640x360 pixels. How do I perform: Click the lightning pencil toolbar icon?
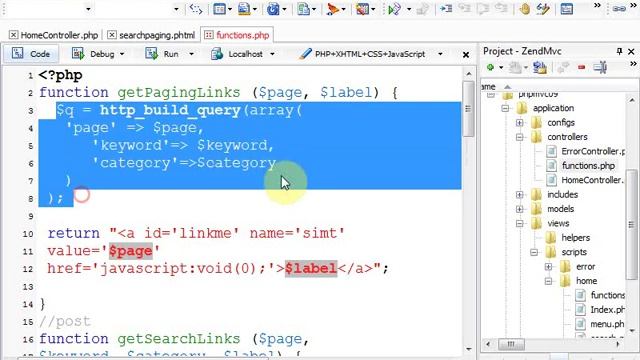click(543, 9)
